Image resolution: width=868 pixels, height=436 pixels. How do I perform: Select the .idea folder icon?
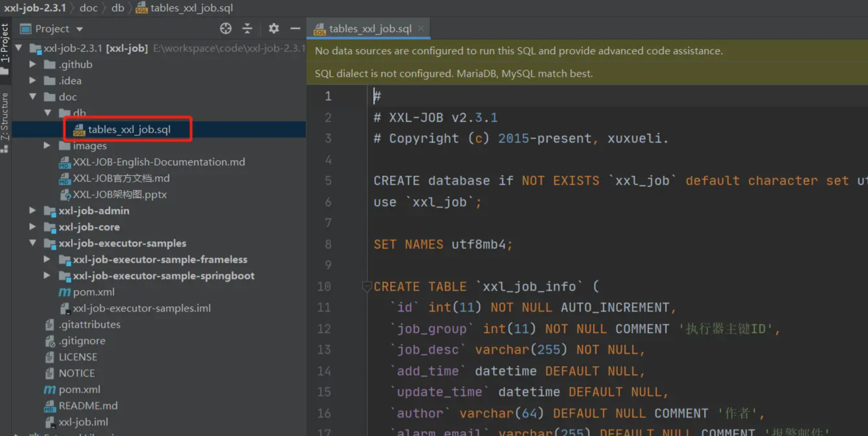click(50, 81)
